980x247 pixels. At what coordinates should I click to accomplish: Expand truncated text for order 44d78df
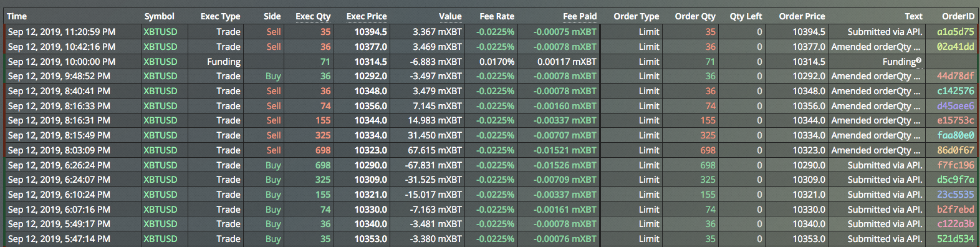[x=876, y=76]
